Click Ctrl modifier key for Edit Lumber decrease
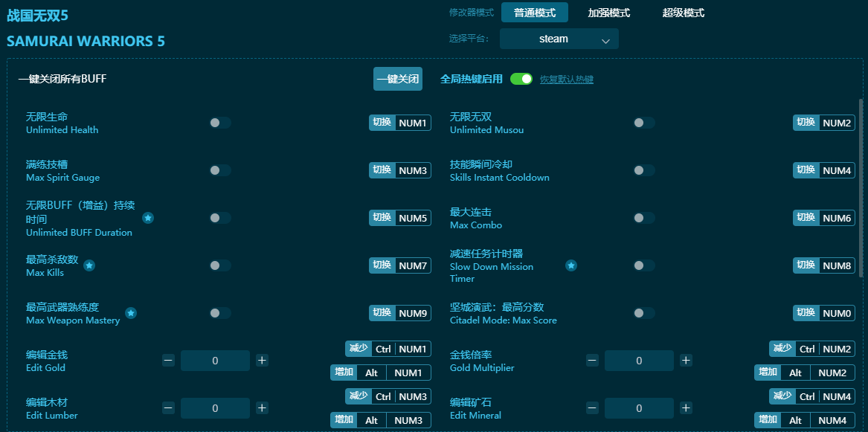Image resolution: width=868 pixels, height=432 pixels. [x=383, y=396]
